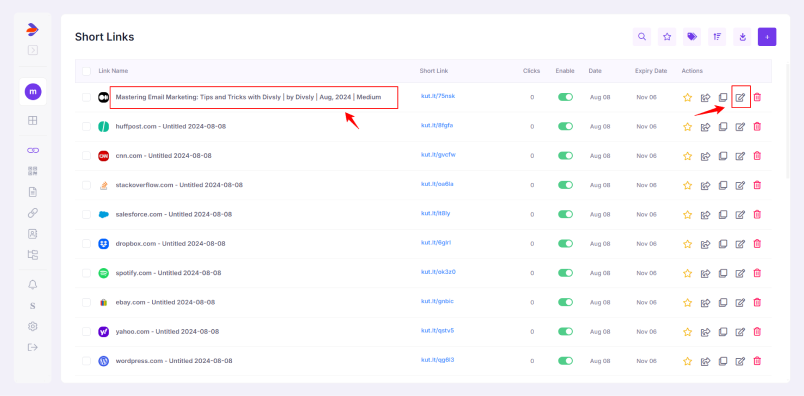Image resolution: width=804 pixels, height=396 pixels.
Task: Open the tags filter button
Action: point(692,37)
